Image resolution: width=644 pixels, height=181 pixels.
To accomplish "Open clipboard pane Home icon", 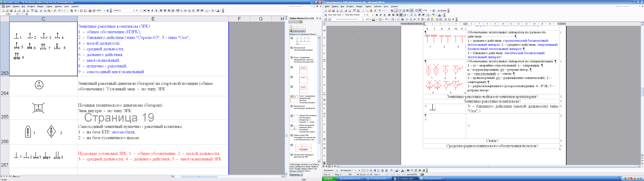I will tap(301, 22).
